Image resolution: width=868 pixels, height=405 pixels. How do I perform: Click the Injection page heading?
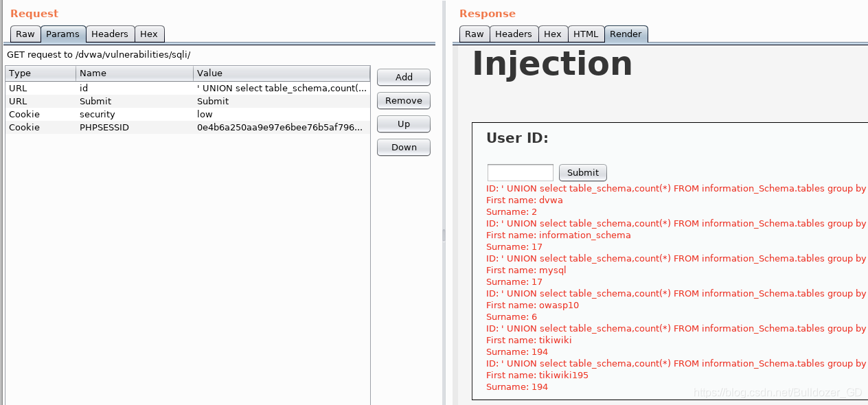coord(552,63)
